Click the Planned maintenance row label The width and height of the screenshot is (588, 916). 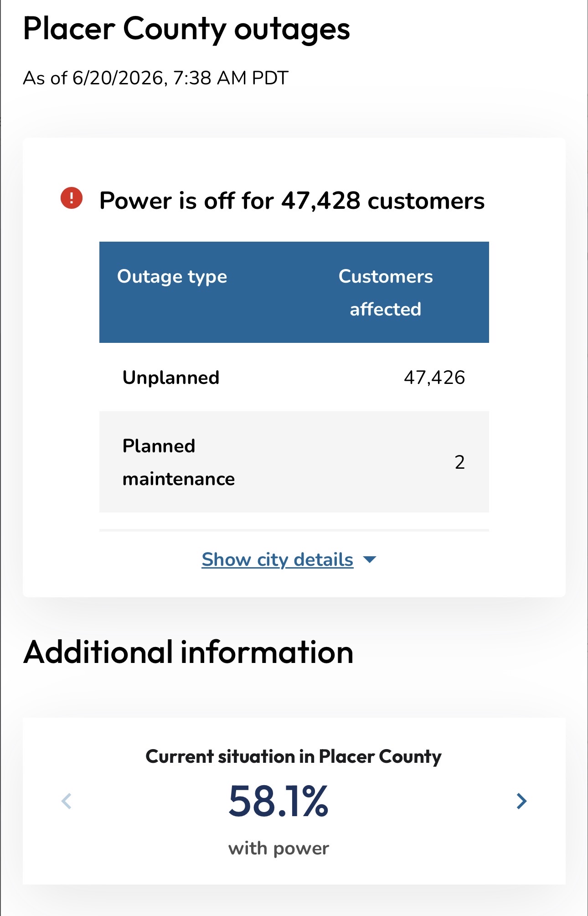(x=179, y=462)
